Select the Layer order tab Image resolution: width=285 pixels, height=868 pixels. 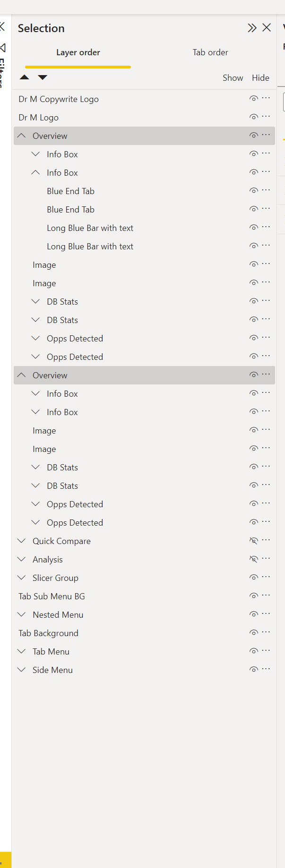click(x=78, y=52)
